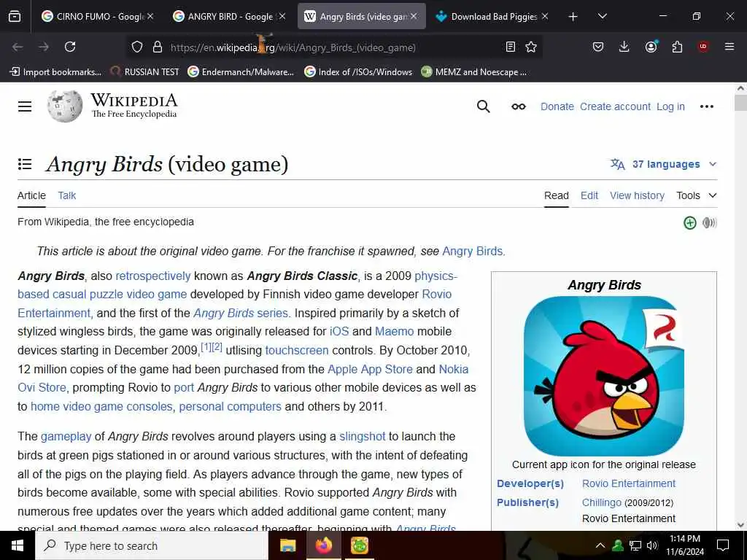Open the touchscreen link

(x=297, y=351)
